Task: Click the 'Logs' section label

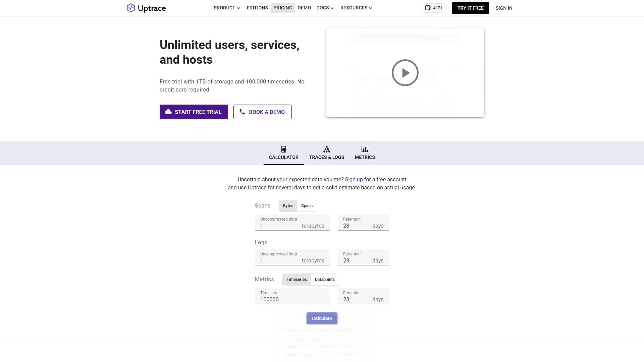Action: pyautogui.click(x=261, y=243)
